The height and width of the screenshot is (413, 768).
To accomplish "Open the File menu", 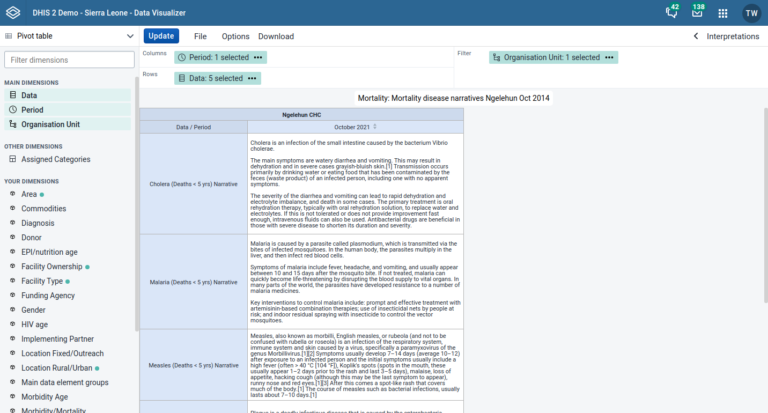I will (x=200, y=36).
